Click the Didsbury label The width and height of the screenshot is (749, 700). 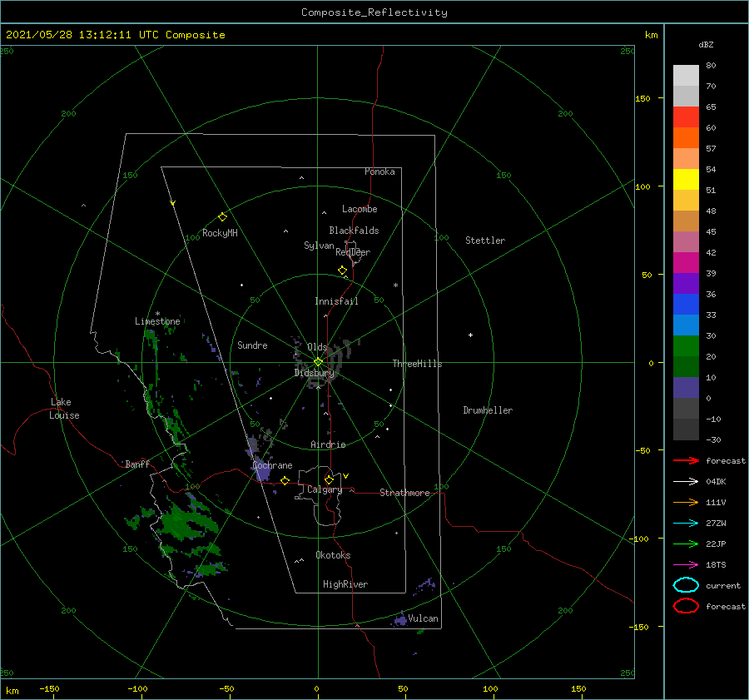click(314, 373)
